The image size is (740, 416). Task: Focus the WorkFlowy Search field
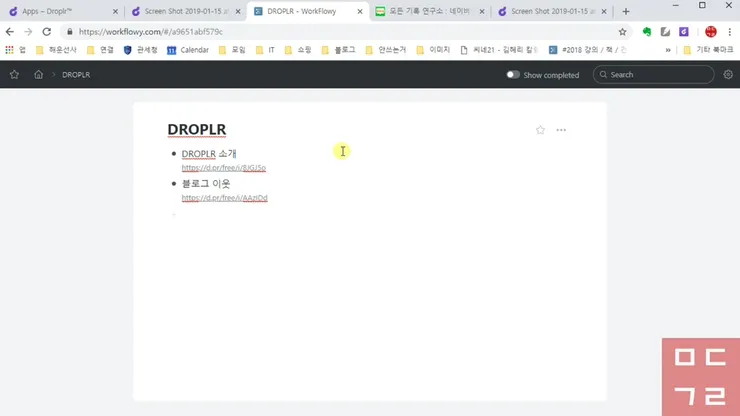(x=654, y=75)
